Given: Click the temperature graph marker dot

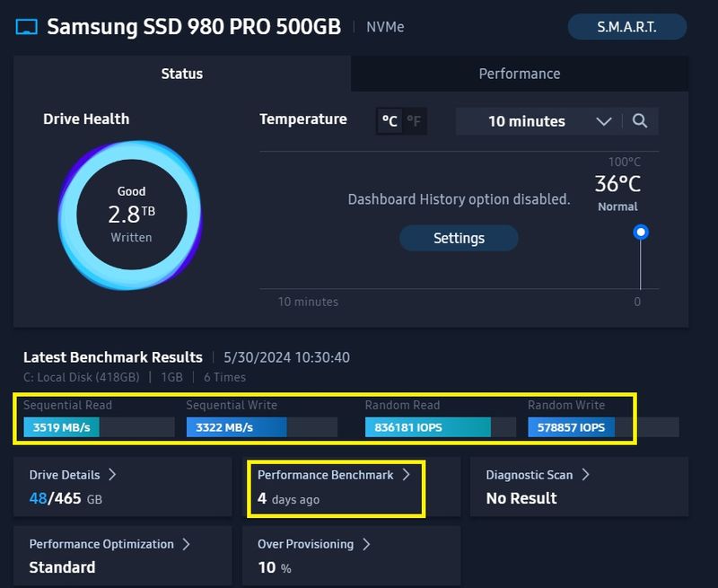Looking at the screenshot, I should point(641,233).
